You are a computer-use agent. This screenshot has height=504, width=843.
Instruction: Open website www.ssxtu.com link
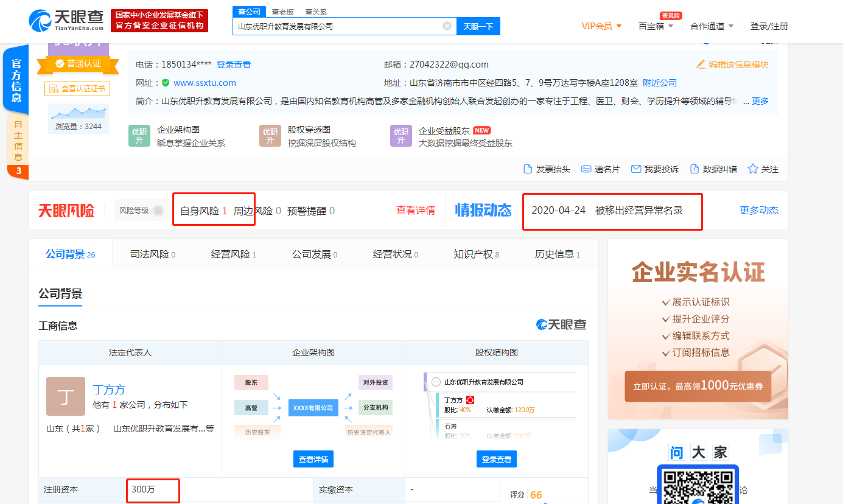pos(205,83)
